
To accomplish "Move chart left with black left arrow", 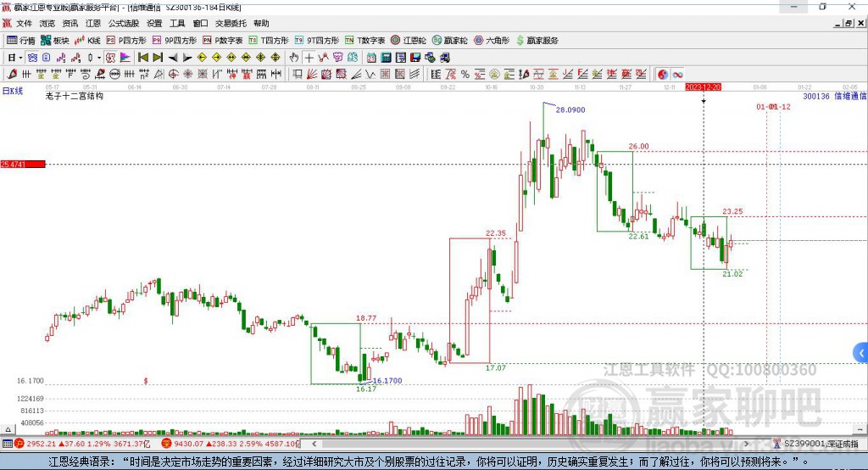I will (x=173, y=58).
